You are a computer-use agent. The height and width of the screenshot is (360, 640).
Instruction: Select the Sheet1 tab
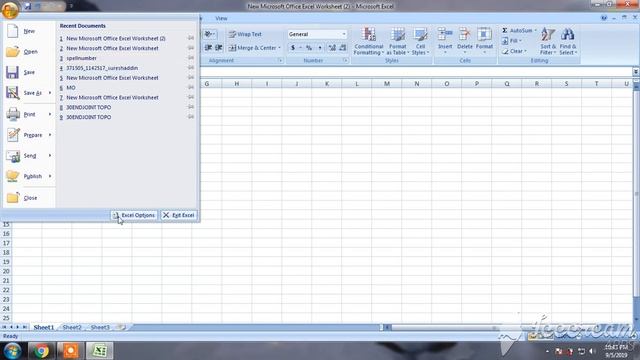(44, 327)
